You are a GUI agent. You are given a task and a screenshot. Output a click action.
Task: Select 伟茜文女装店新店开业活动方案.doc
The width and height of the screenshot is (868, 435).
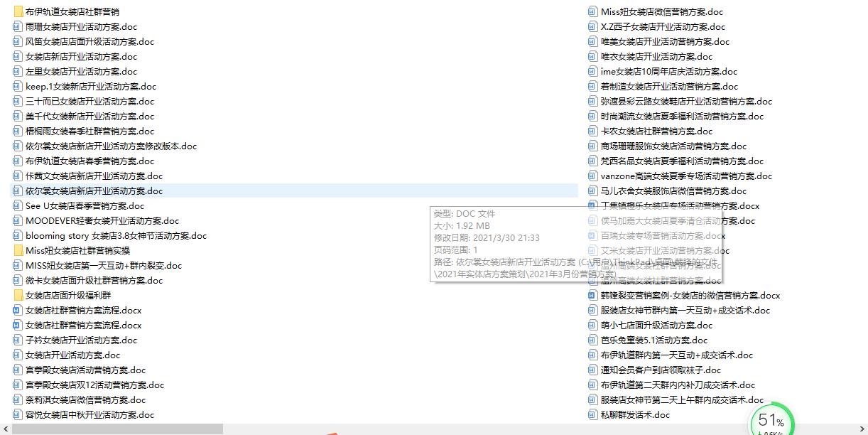(94, 176)
